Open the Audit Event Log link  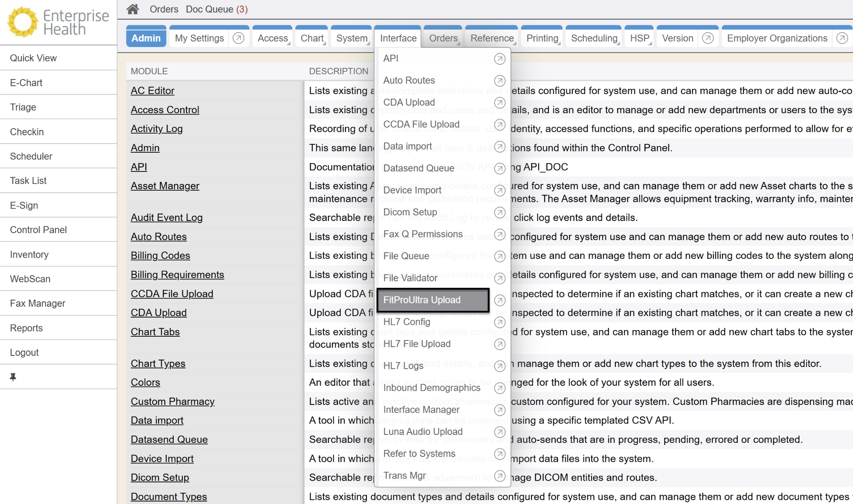point(166,218)
